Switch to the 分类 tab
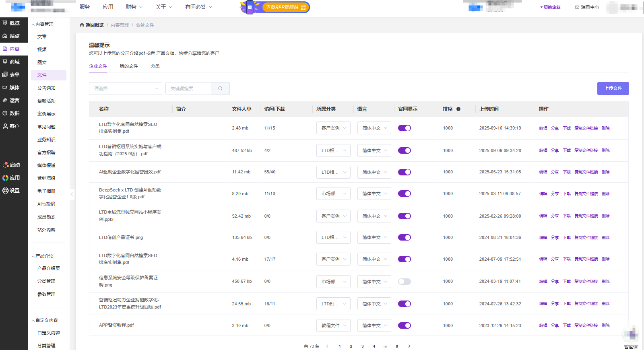The image size is (644, 350). tap(155, 66)
